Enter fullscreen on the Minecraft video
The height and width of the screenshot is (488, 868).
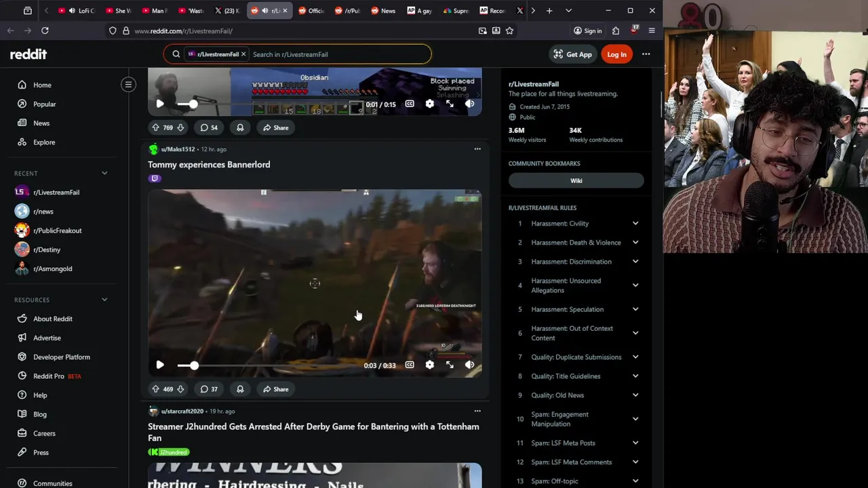coord(450,104)
